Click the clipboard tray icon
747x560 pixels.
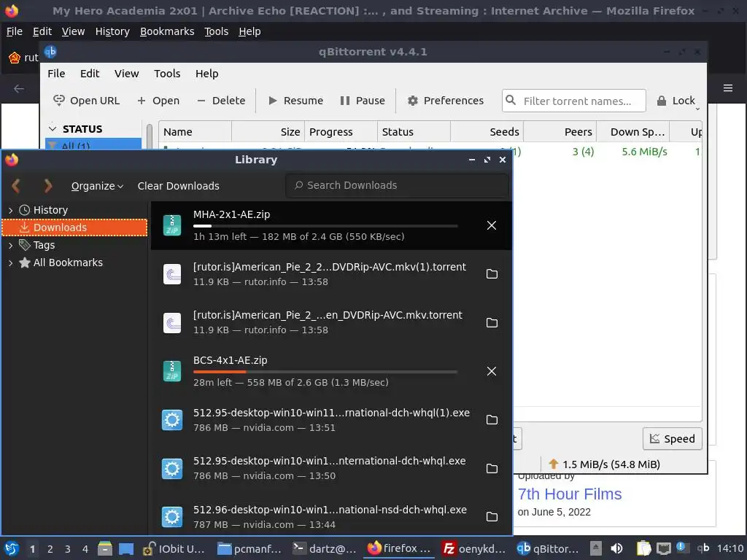[643, 548]
